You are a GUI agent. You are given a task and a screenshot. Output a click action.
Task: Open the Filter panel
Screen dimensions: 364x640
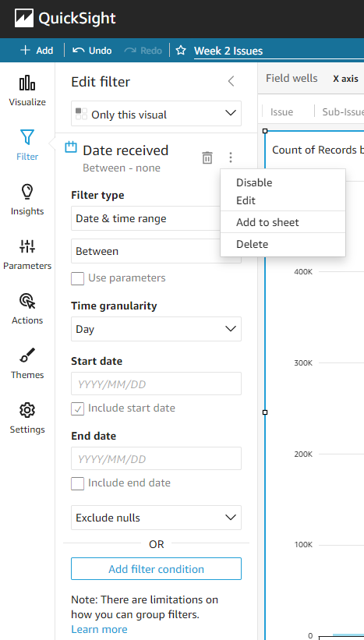[27, 145]
